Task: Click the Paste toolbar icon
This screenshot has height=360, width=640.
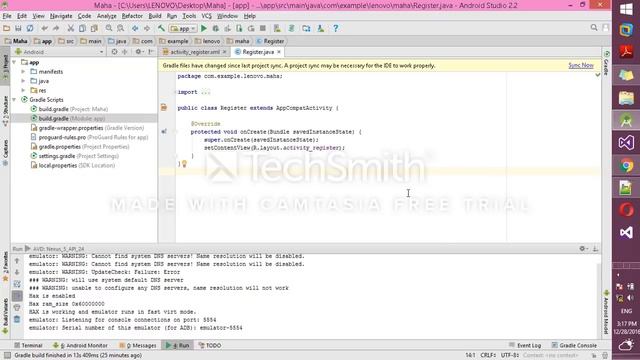Action: 94,28
